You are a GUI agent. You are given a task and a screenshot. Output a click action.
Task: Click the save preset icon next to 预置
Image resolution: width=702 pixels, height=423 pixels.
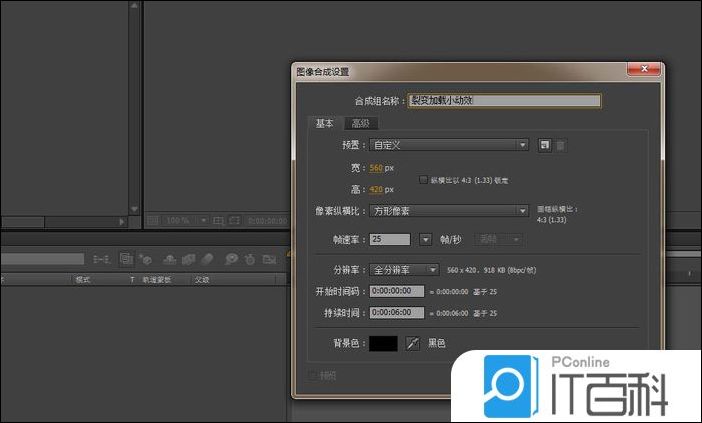(544, 145)
